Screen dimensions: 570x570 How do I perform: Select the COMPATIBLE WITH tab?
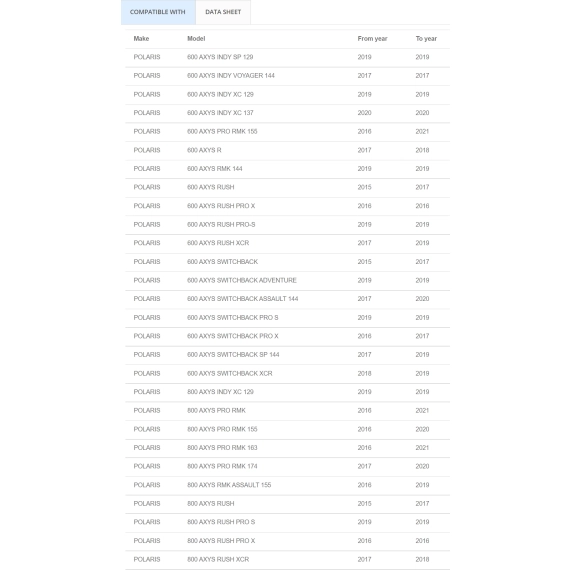pos(158,12)
